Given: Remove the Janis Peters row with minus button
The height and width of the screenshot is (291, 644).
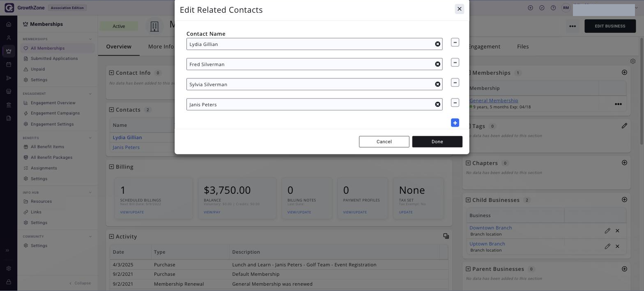Looking at the screenshot, I should pos(455,103).
